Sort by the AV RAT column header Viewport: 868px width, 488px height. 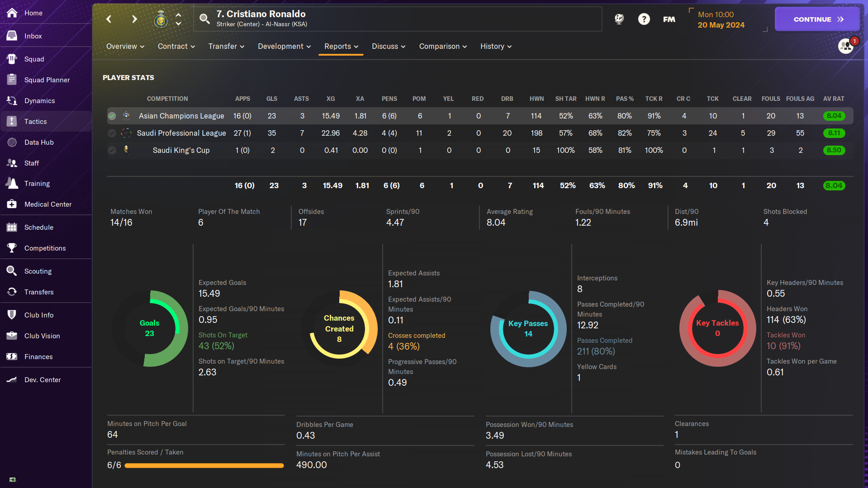click(x=834, y=99)
